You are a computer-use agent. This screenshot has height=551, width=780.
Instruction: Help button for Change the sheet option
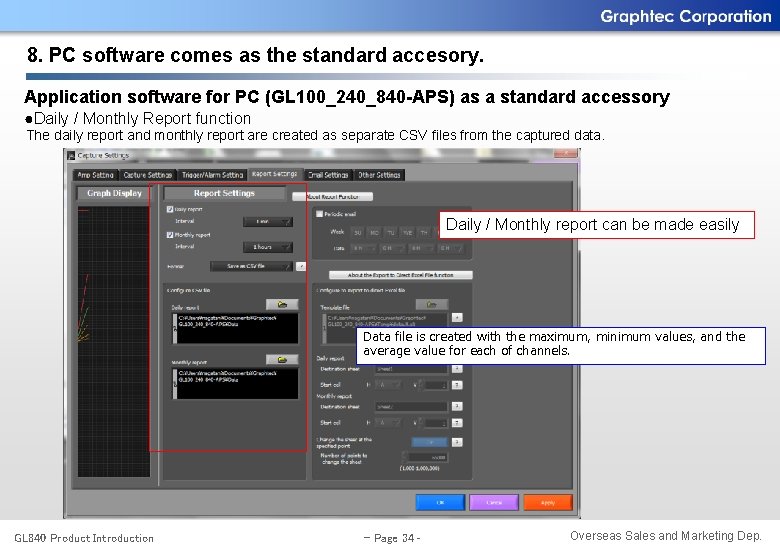457,442
